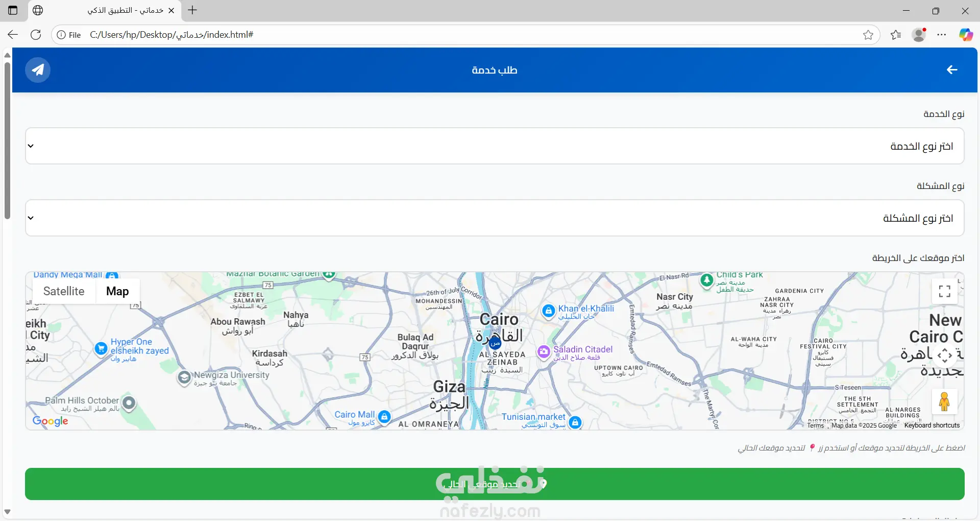Click the Street View pegman icon
Image resolution: width=980 pixels, height=521 pixels.
tap(944, 401)
